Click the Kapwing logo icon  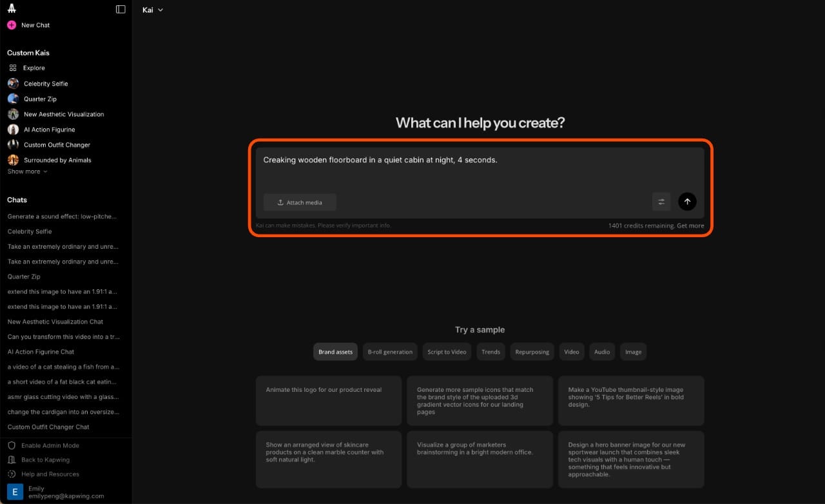(13, 9)
